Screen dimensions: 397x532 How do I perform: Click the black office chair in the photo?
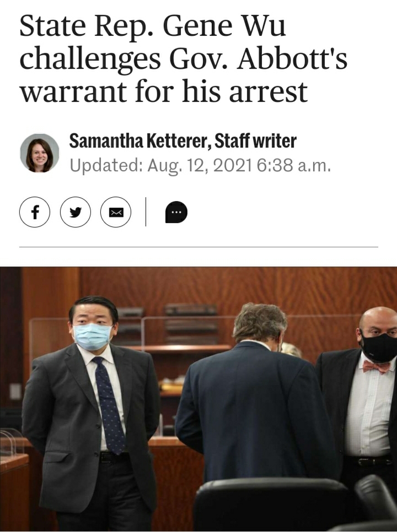tap(272, 506)
